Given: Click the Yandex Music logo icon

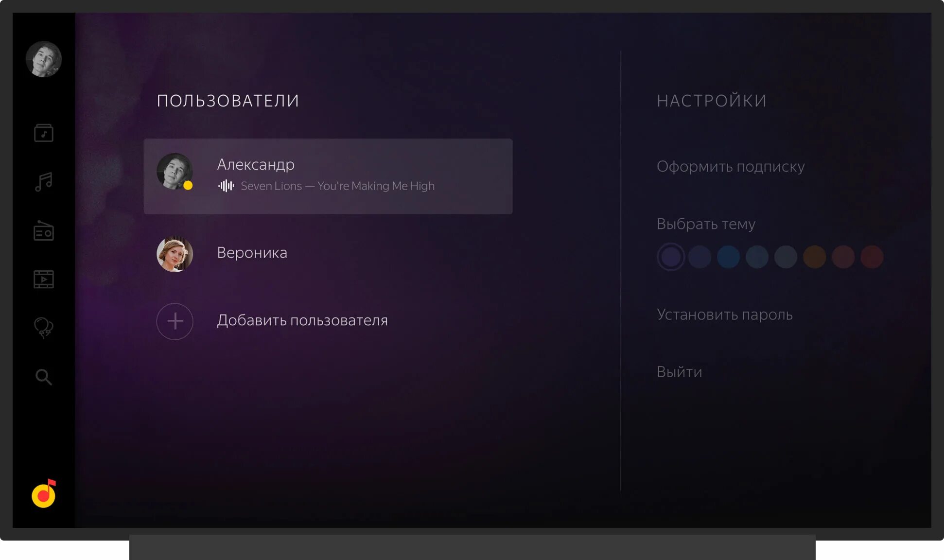Looking at the screenshot, I should 44,494.
